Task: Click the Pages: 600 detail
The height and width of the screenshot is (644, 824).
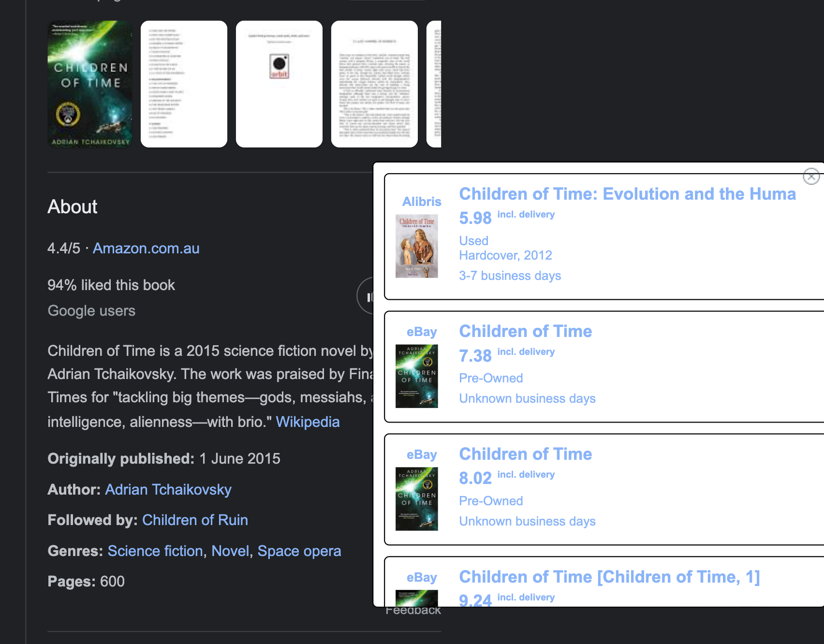Action: (86, 581)
